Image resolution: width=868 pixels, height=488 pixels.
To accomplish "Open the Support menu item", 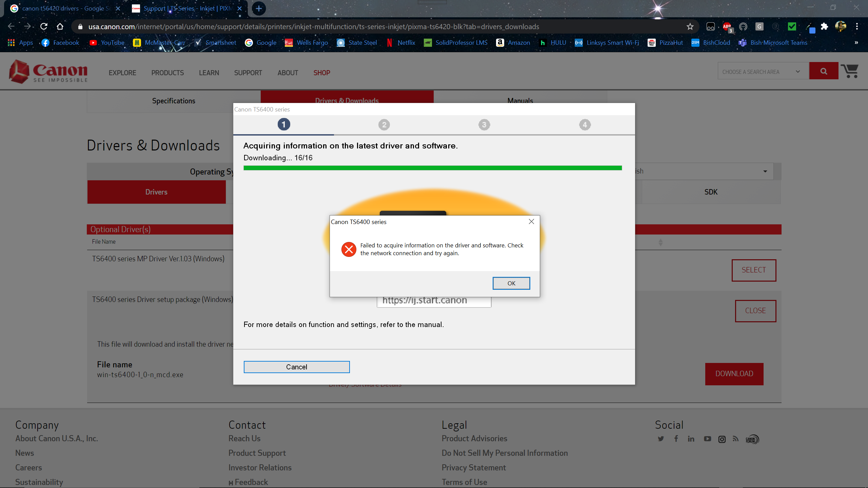I will 248,73.
